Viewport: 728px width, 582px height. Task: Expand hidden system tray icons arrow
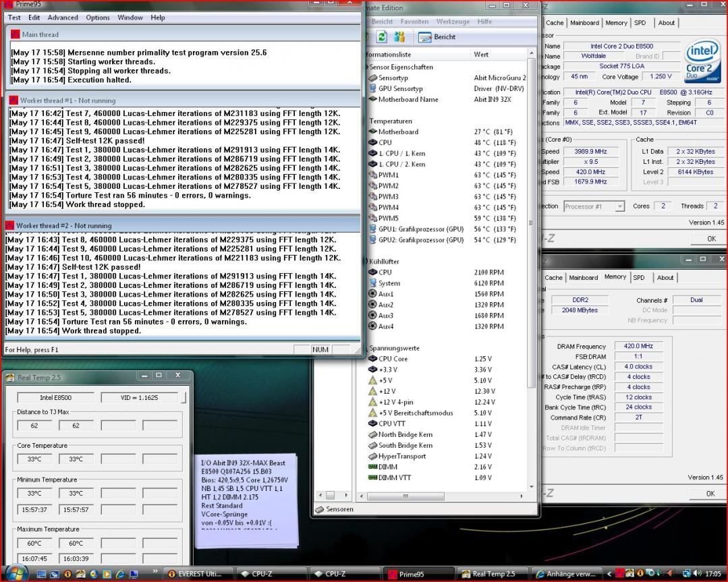609,574
